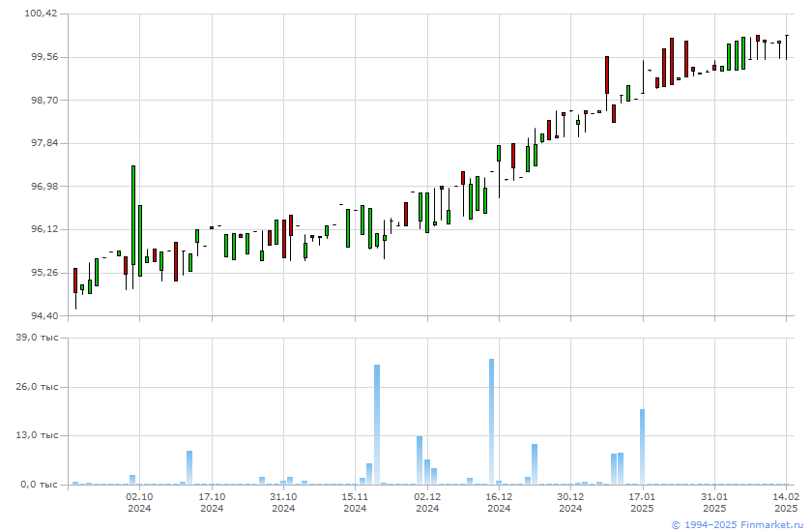Click the 100,42 price axis label

41,13
